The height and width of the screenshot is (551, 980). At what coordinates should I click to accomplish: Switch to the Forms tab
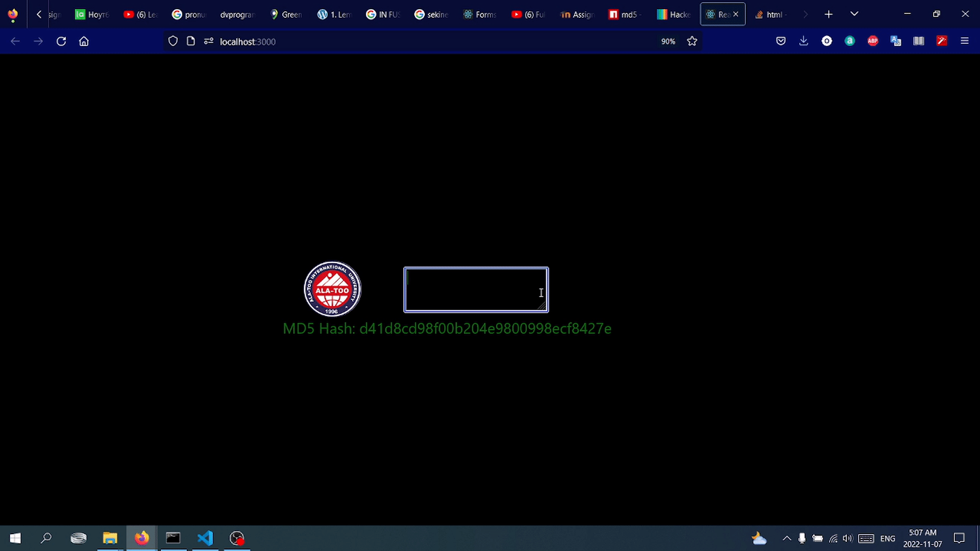[479, 14]
